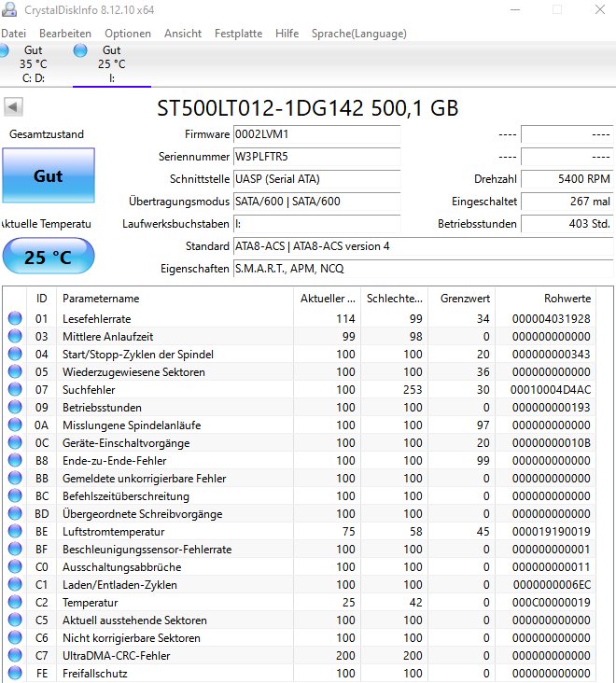This screenshot has width=616, height=683.
Task: Click the Firmware field 0002LVM1
Action: point(316,134)
